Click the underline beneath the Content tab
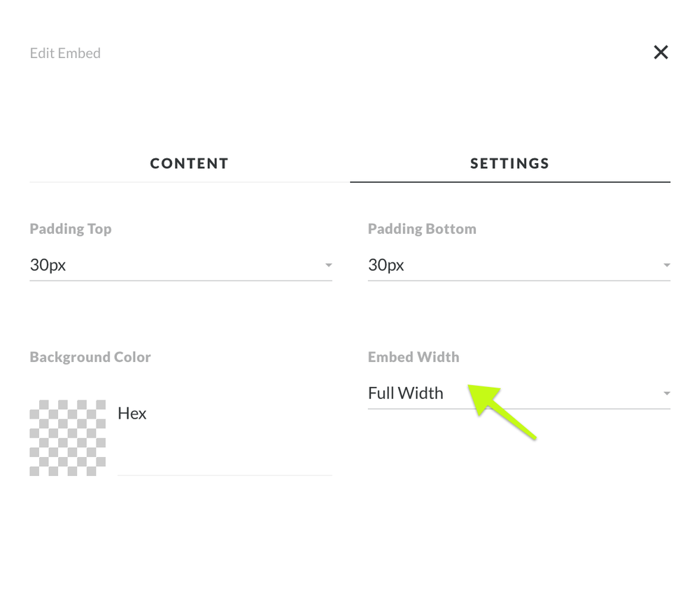The width and height of the screenshot is (699, 616). point(189,182)
